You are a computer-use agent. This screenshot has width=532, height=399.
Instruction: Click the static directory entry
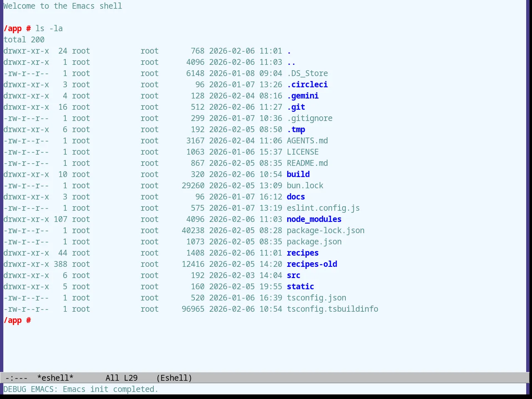click(x=300, y=286)
